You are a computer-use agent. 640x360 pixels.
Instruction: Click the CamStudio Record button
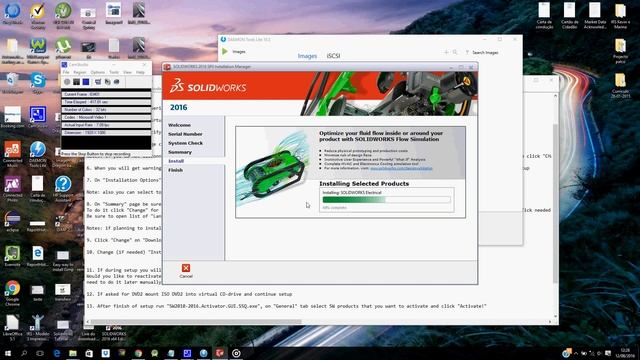[67, 82]
